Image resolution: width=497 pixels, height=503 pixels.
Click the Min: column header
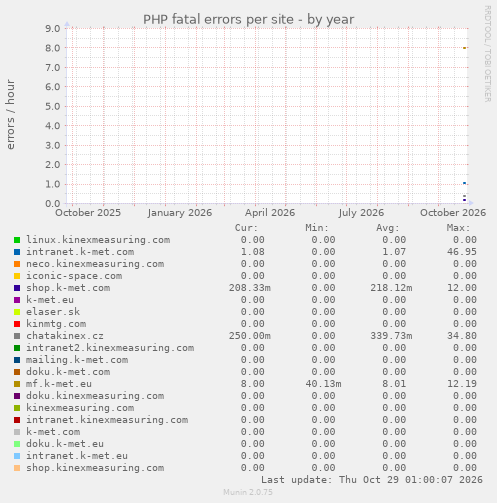point(317,228)
